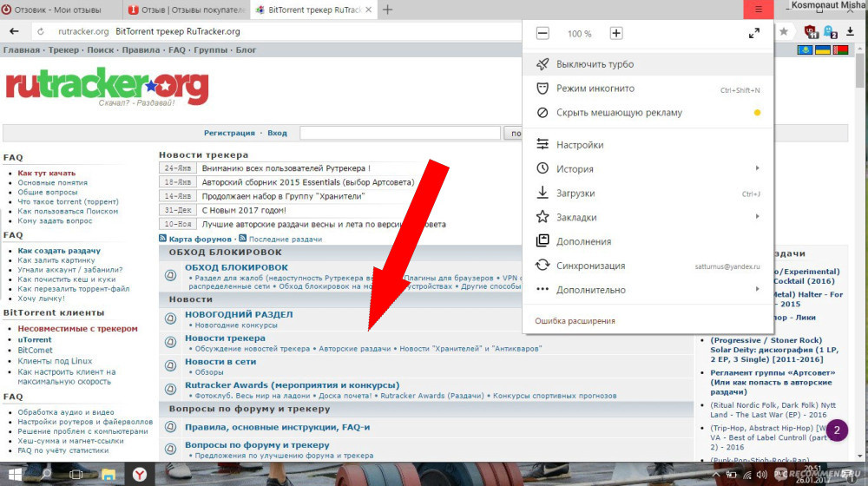Click forum icon beside Rutracker Awards
Viewport: 868px width, 486px height.
pos(170,389)
